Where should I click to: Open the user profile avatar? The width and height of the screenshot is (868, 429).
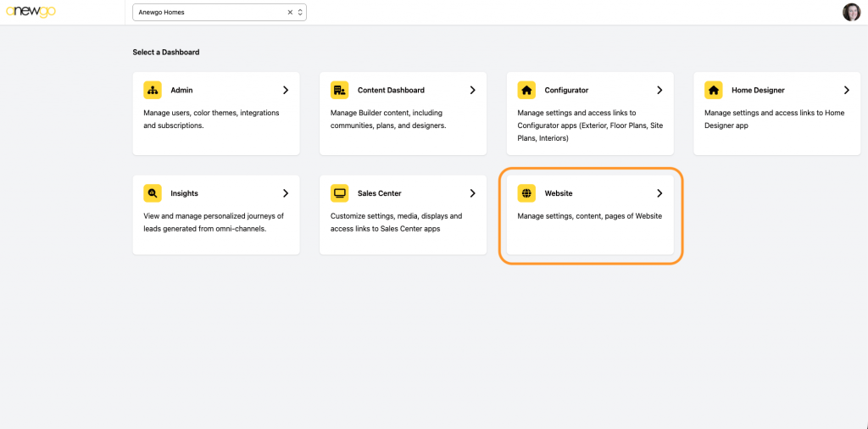[851, 12]
